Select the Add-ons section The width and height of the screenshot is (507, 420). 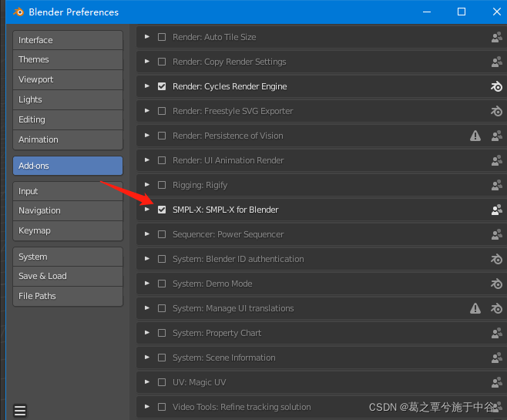click(x=68, y=166)
